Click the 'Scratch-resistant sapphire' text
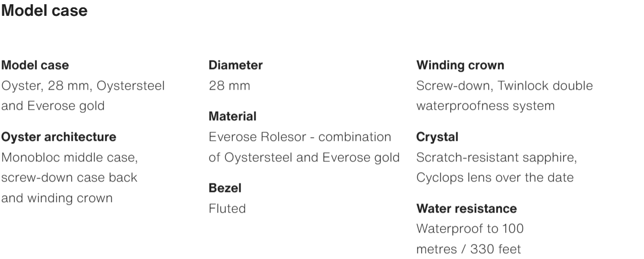Screen dimensions: 644x259 click(x=496, y=157)
